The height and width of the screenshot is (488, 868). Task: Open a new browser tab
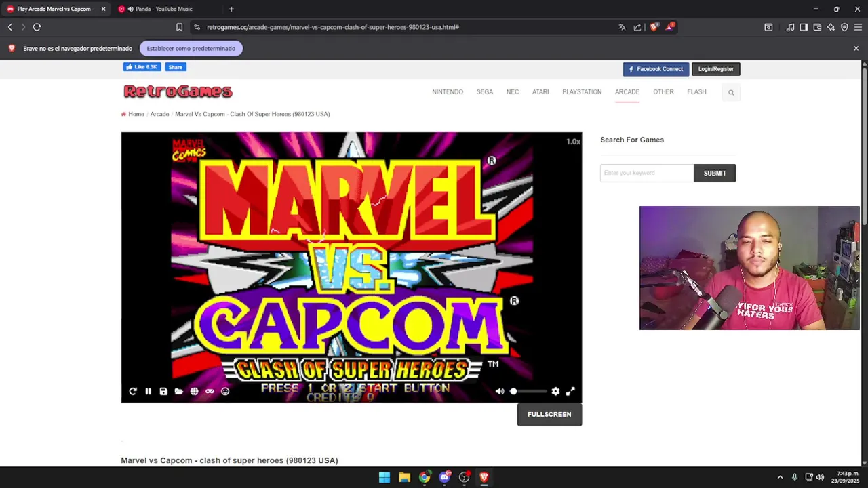231,9
